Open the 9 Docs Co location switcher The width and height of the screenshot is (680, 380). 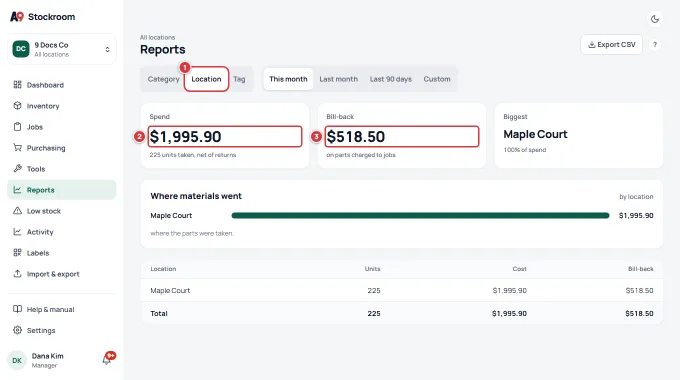point(62,49)
